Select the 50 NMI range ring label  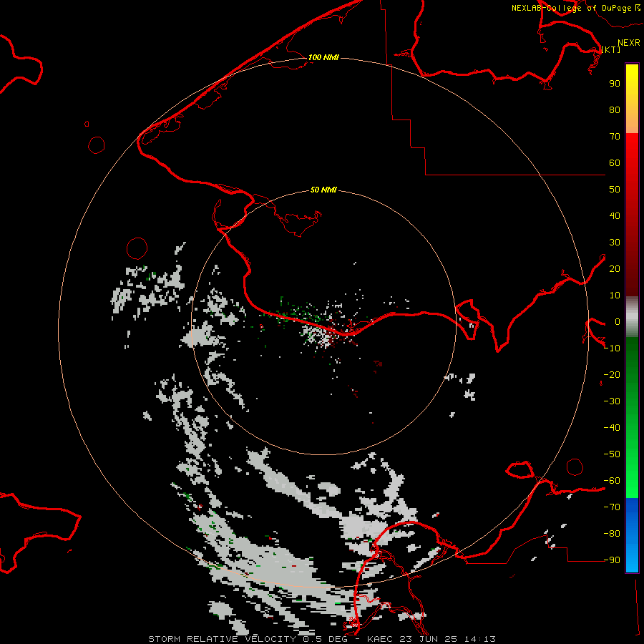click(x=323, y=190)
